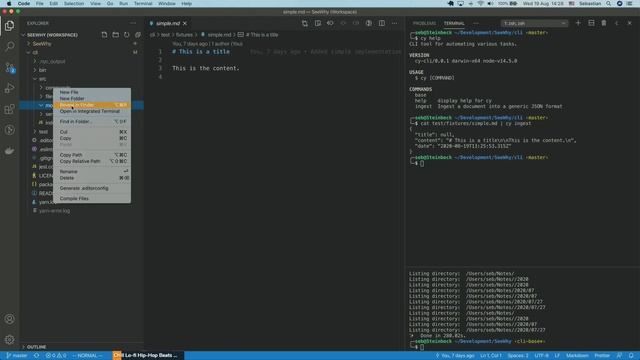Open the Terminal menu in menu bar
This screenshot has width=640, height=360.
143,4
